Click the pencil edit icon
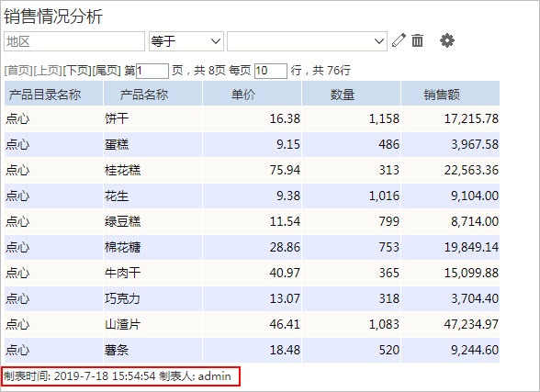Screen dimensions: 540x392 tap(399, 41)
